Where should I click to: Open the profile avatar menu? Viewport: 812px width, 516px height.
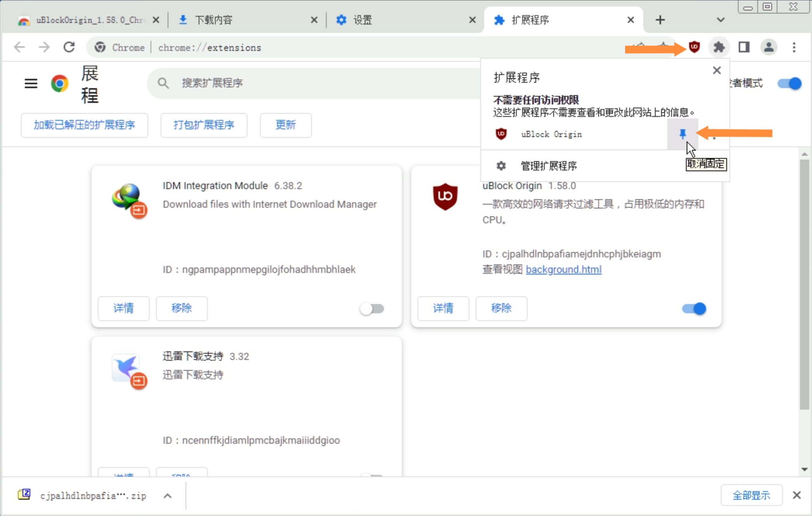[769, 47]
